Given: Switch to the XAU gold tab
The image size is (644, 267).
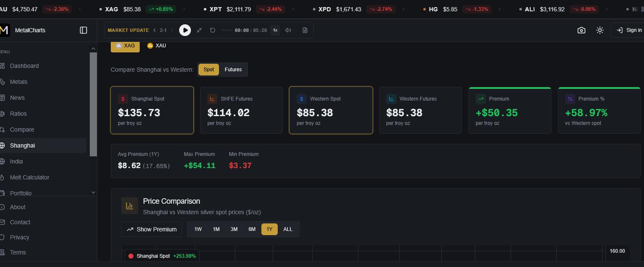Looking at the screenshot, I should pyautogui.click(x=156, y=46).
